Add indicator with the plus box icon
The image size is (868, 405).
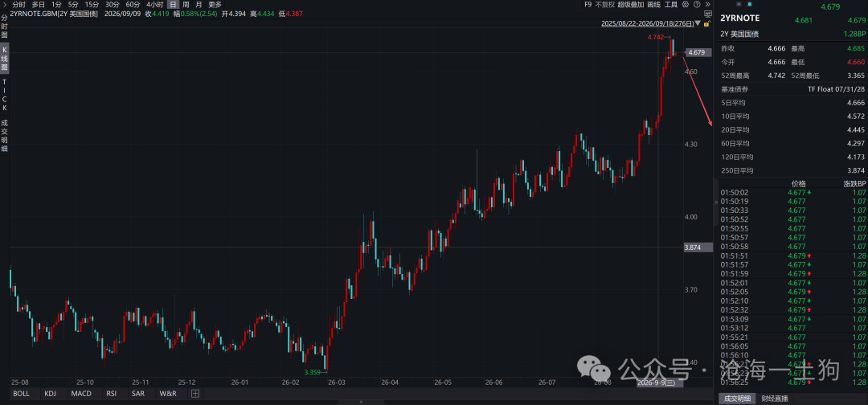click(194, 394)
